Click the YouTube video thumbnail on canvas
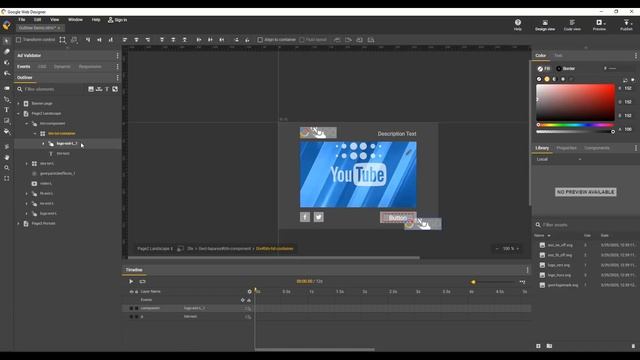This screenshot has width=640, height=360. pyautogui.click(x=358, y=175)
